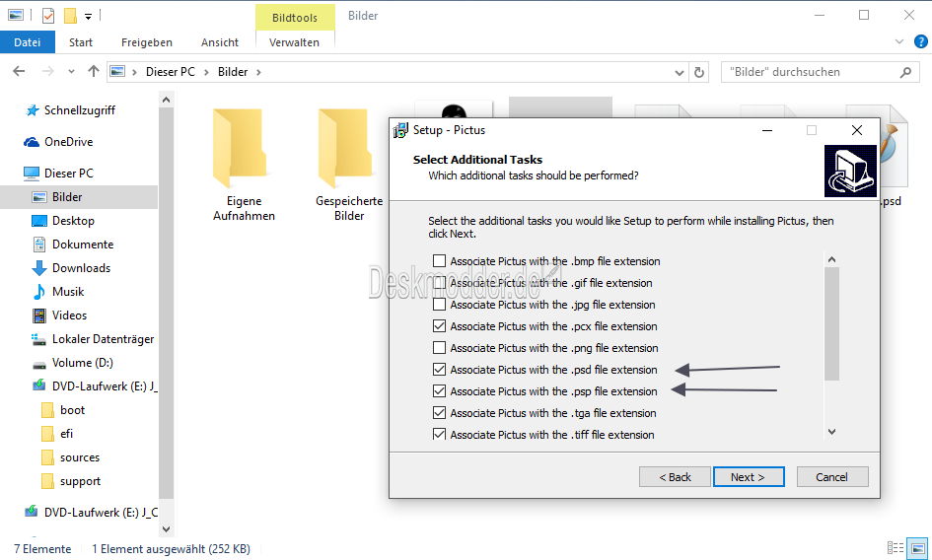
Task: Click the Schnellzugriff star icon
Action: pos(33,110)
